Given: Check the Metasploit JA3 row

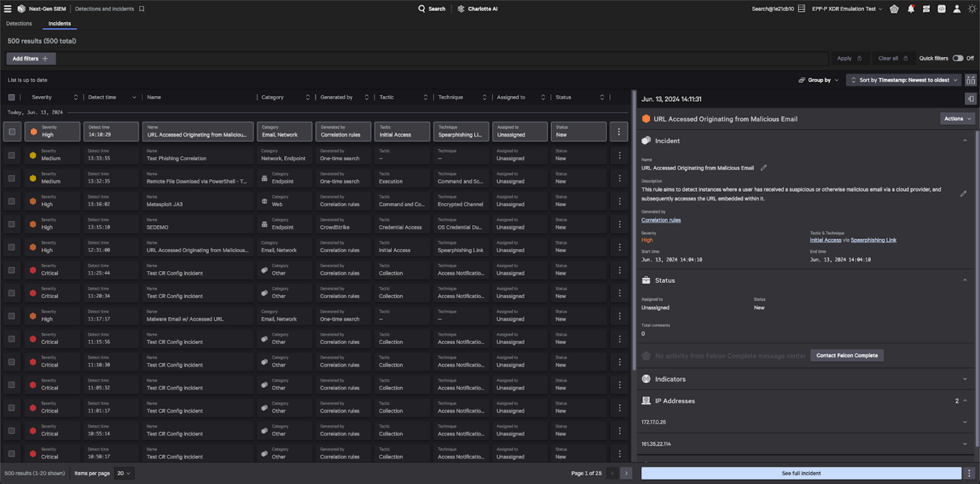Looking at the screenshot, I should 12,201.
